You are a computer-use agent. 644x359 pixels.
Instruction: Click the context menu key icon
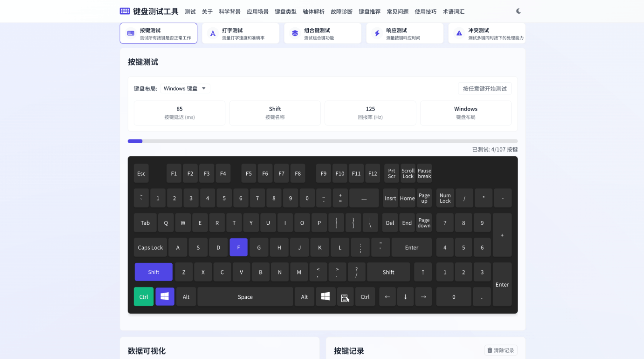coord(345,297)
